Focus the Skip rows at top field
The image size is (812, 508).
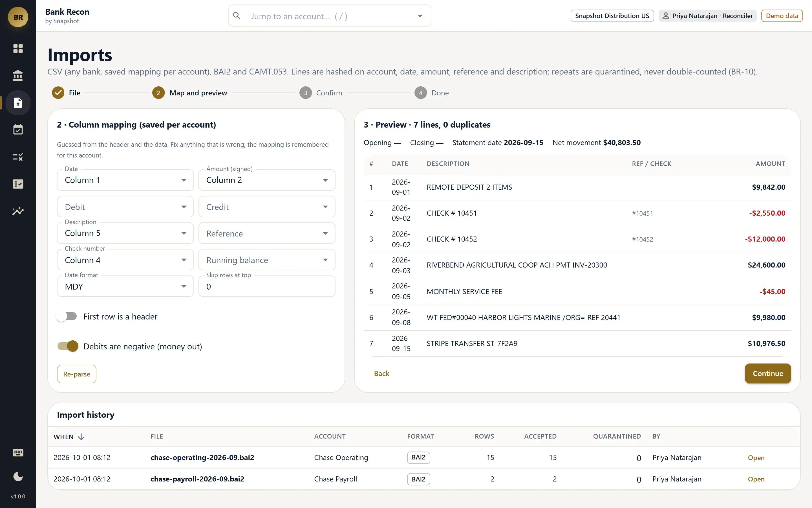(267, 286)
